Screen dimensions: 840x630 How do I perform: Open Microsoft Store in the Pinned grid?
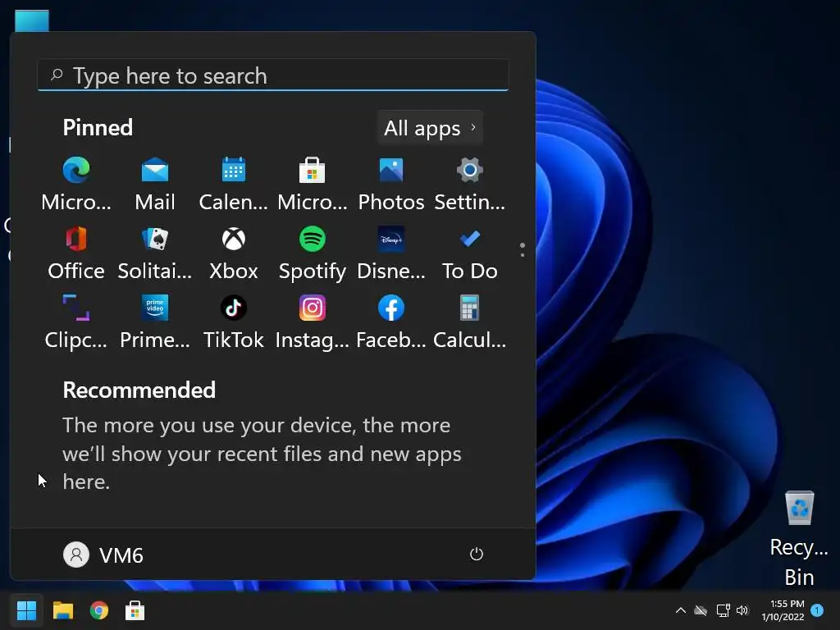pos(313,184)
